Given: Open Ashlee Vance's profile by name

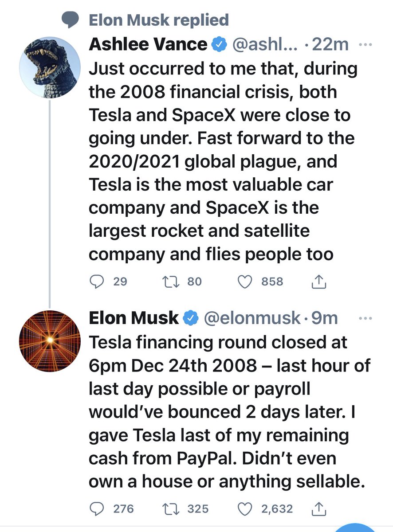Looking at the screenshot, I should [x=148, y=44].
